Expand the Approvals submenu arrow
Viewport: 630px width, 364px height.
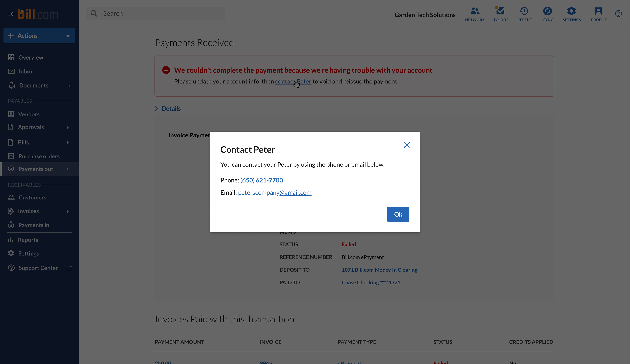(68, 127)
